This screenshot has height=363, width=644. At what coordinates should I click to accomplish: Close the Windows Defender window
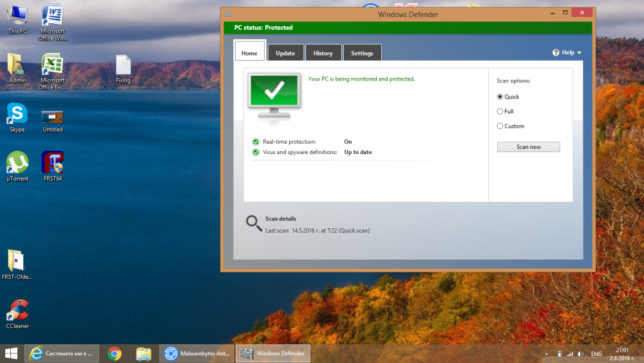click(582, 13)
